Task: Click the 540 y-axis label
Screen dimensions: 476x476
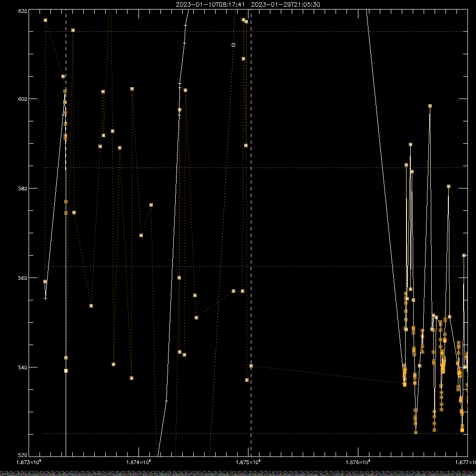Action: 23,367
